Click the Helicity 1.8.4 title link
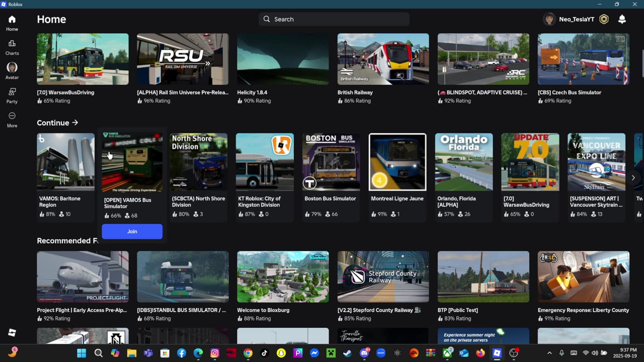This screenshot has width=644, height=362. [x=252, y=93]
